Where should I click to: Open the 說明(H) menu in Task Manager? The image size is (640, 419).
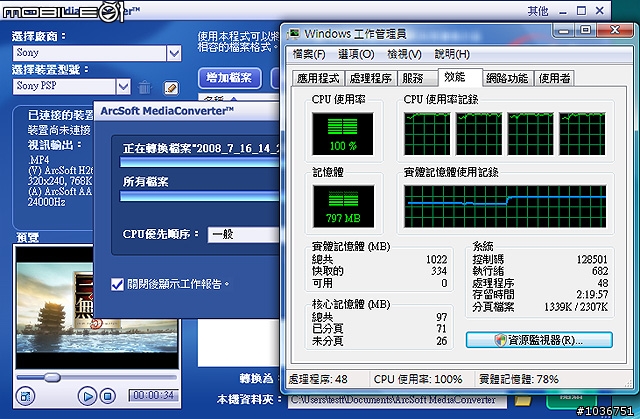[452, 54]
